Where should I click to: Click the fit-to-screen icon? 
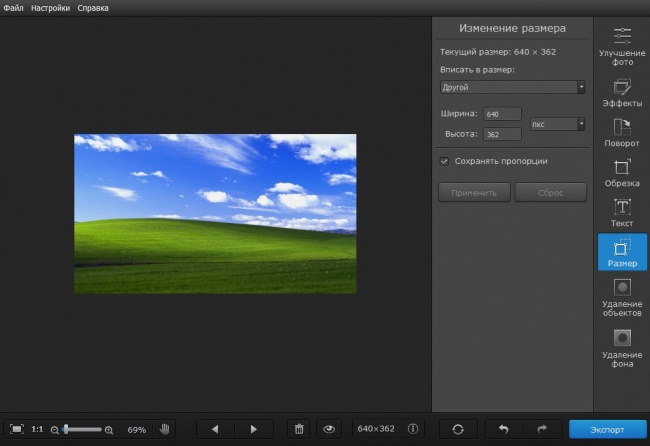pyautogui.click(x=17, y=429)
